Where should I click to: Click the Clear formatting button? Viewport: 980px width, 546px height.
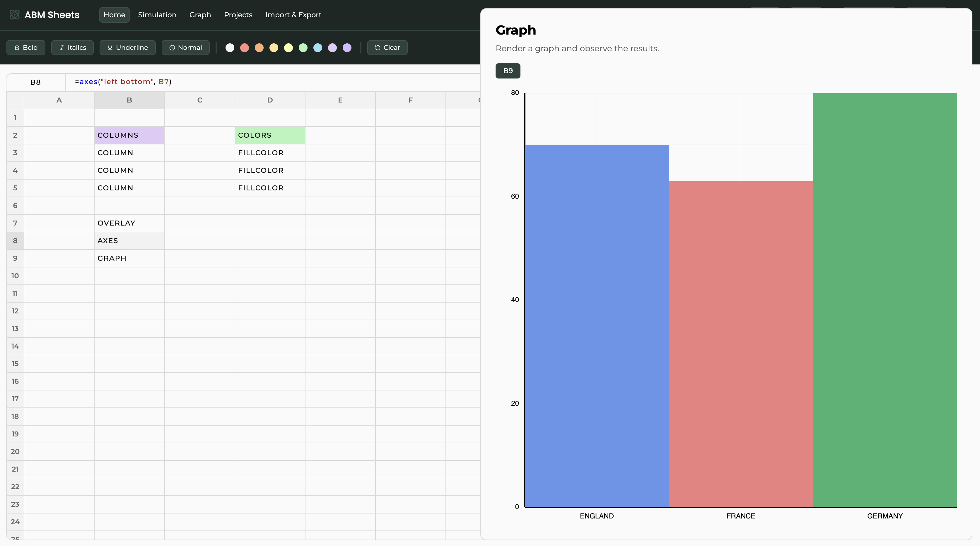pos(387,47)
